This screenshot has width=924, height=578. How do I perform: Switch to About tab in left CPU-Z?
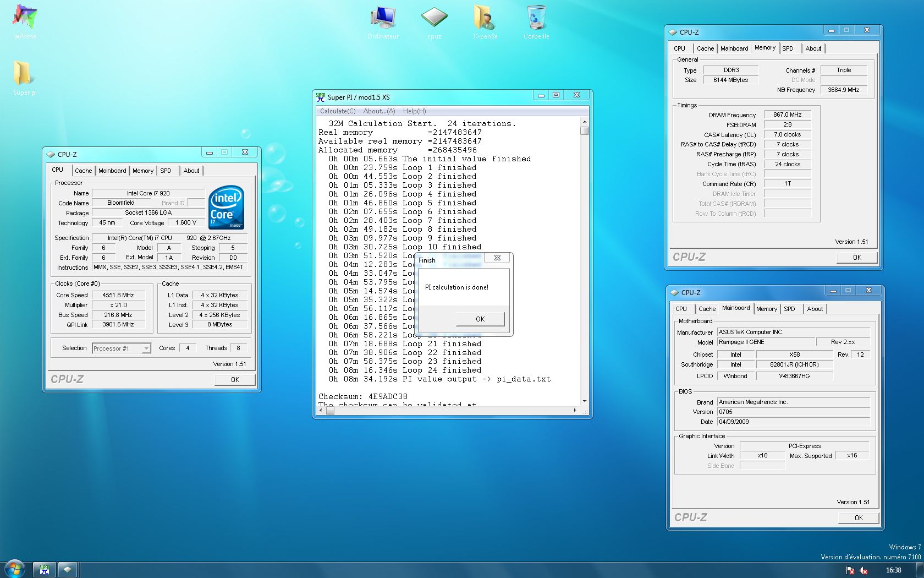tap(191, 171)
